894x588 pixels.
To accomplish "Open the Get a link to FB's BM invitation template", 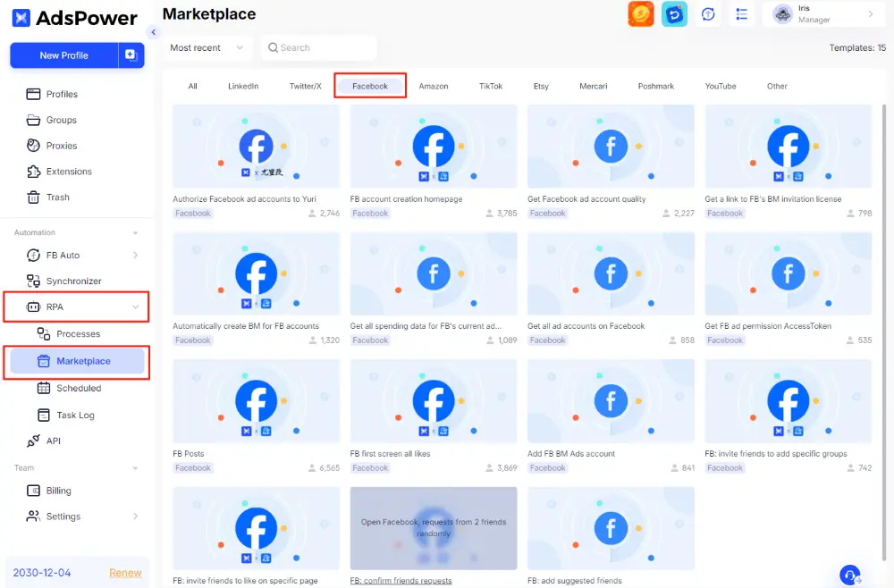I will (x=788, y=146).
